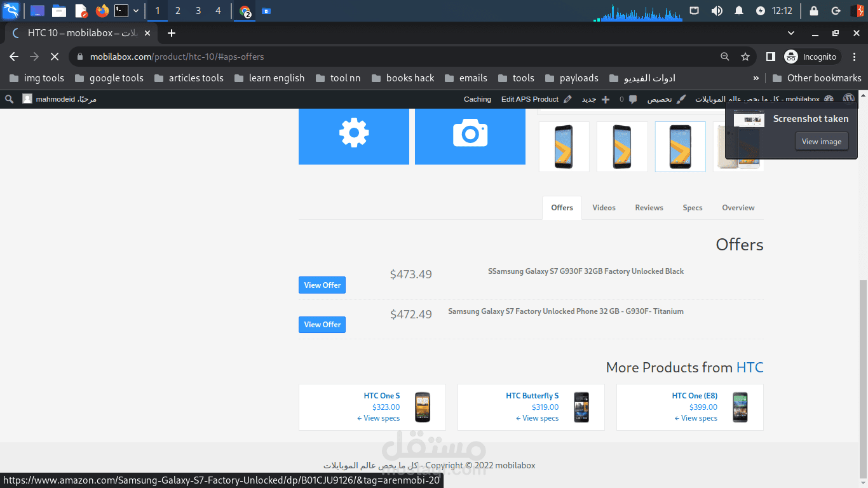The height and width of the screenshot is (488, 868).
Task: Open the Kali Linux applications menu
Action: pyautogui.click(x=11, y=11)
